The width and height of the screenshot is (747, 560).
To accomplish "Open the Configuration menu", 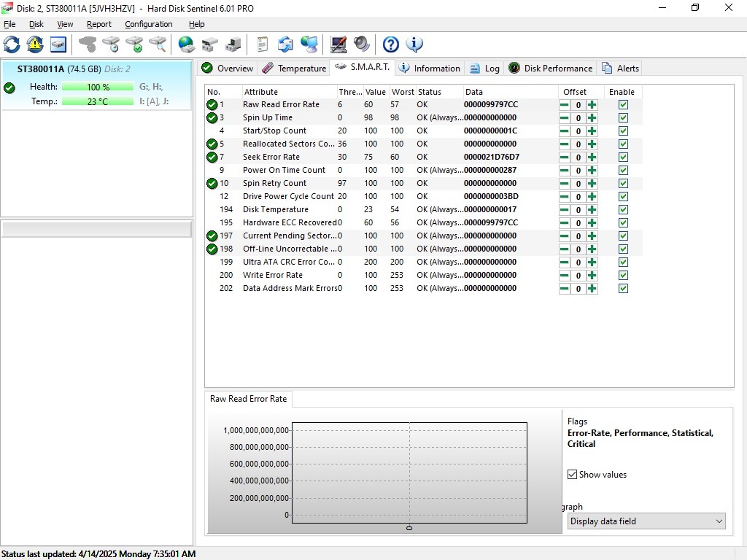I will (149, 24).
